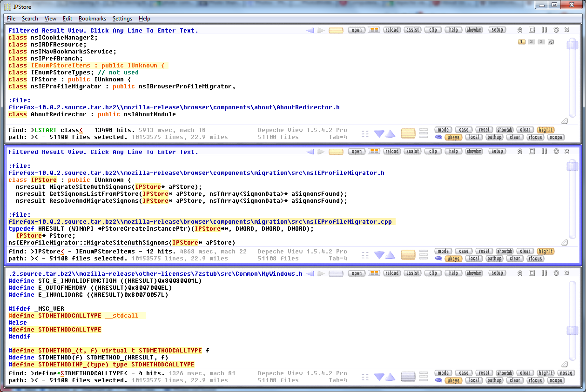Open the Bookmarks menu
586x392 pixels.
point(92,19)
